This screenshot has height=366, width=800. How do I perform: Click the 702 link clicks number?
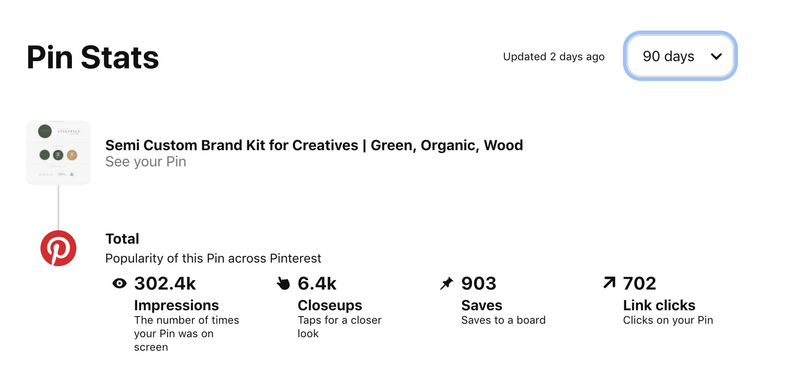coord(639,283)
